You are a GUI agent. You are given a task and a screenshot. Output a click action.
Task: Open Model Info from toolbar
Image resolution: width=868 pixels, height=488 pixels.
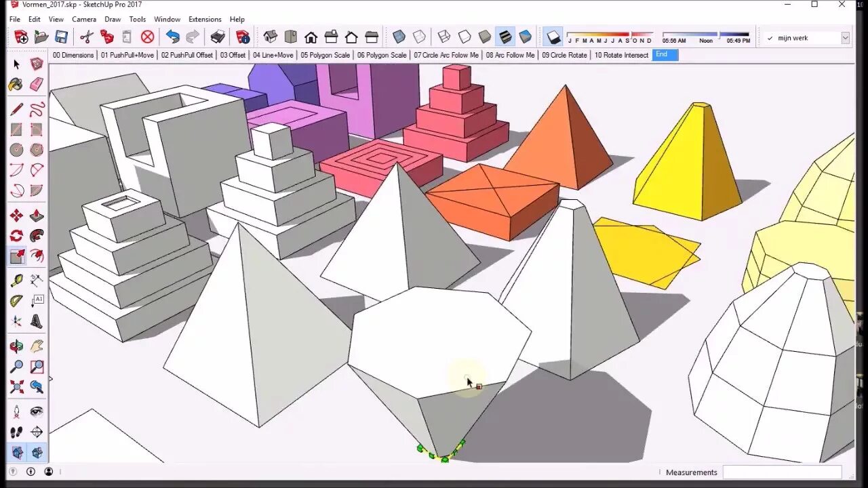point(243,37)
